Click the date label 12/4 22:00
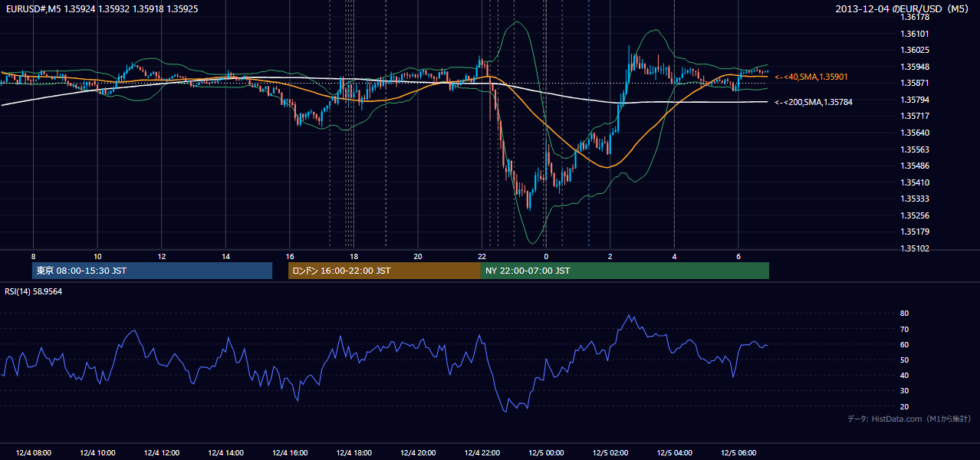 pyautogui.click(x=482, y=453)
